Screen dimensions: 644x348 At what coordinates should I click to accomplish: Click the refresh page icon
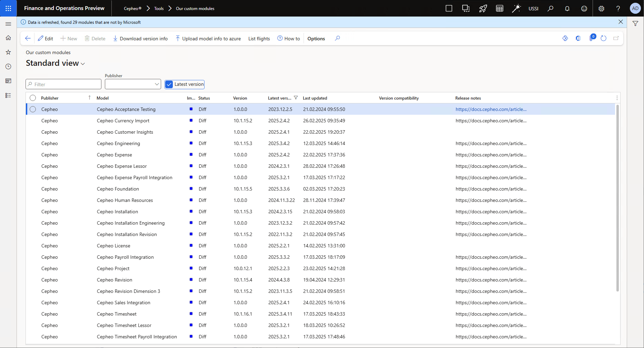603,39
